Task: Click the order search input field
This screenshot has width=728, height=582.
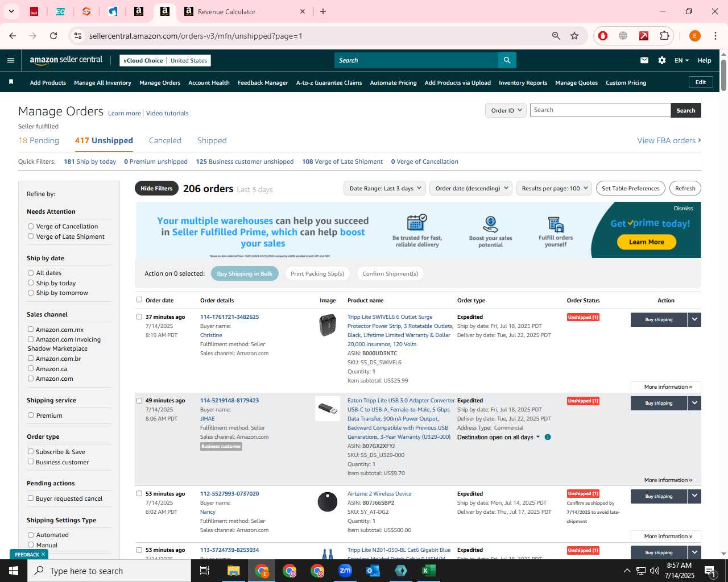Action: (x=600, y=110)
